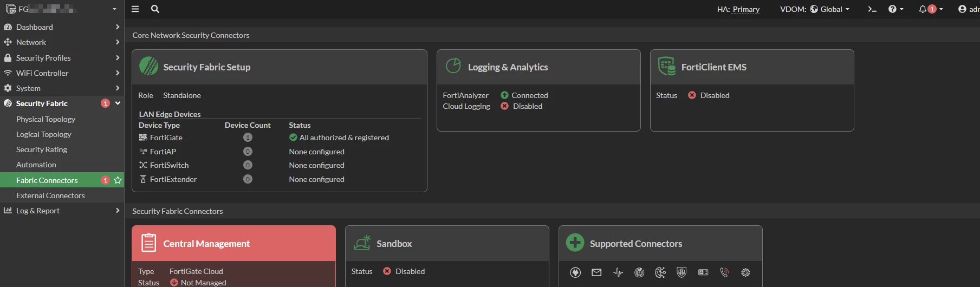Click the Supported Connectors plus icon

click(x=575, y=243)
